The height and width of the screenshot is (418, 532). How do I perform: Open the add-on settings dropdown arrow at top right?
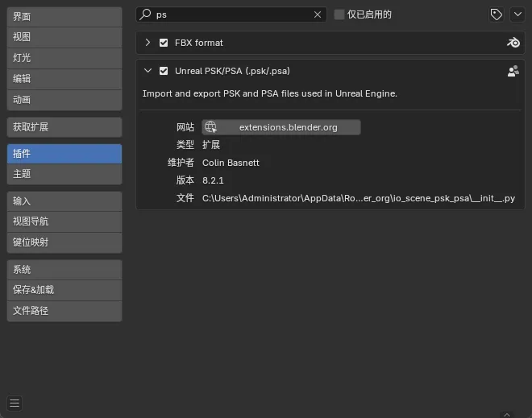coord(517,14)
